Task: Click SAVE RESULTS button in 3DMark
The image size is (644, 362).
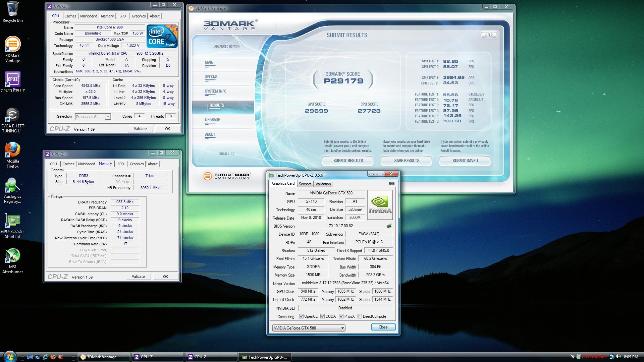Action: (x=407, y=161)
